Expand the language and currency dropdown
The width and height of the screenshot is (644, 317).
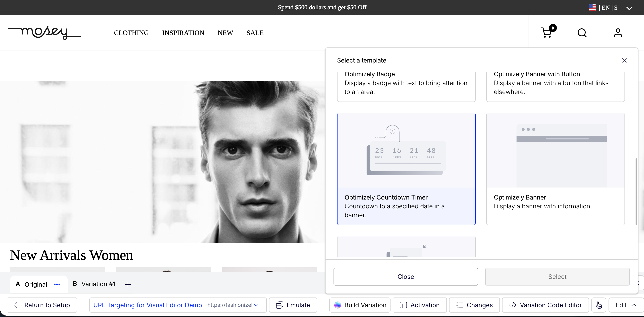[x=629, y=8]
